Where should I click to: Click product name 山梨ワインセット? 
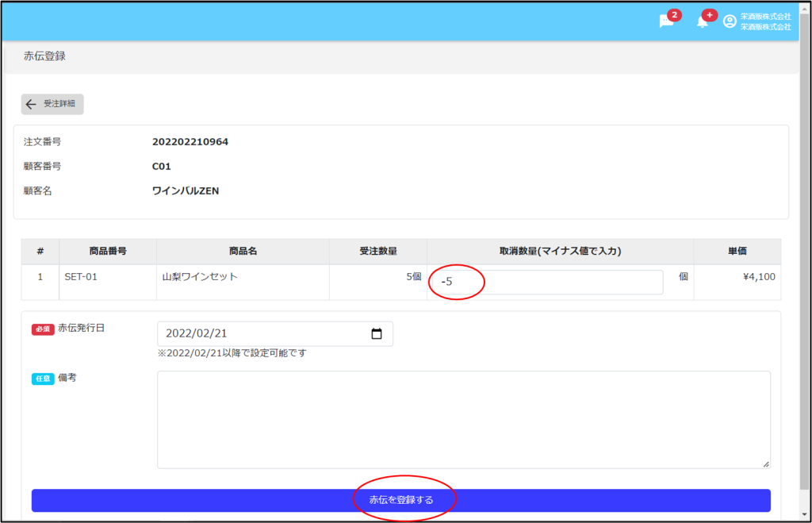243,283
